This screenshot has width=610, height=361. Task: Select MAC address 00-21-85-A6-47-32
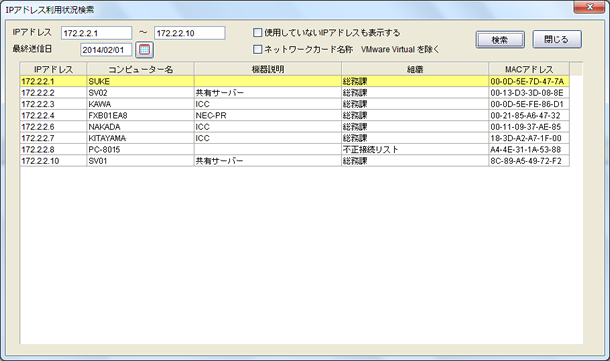pos(529,115)
